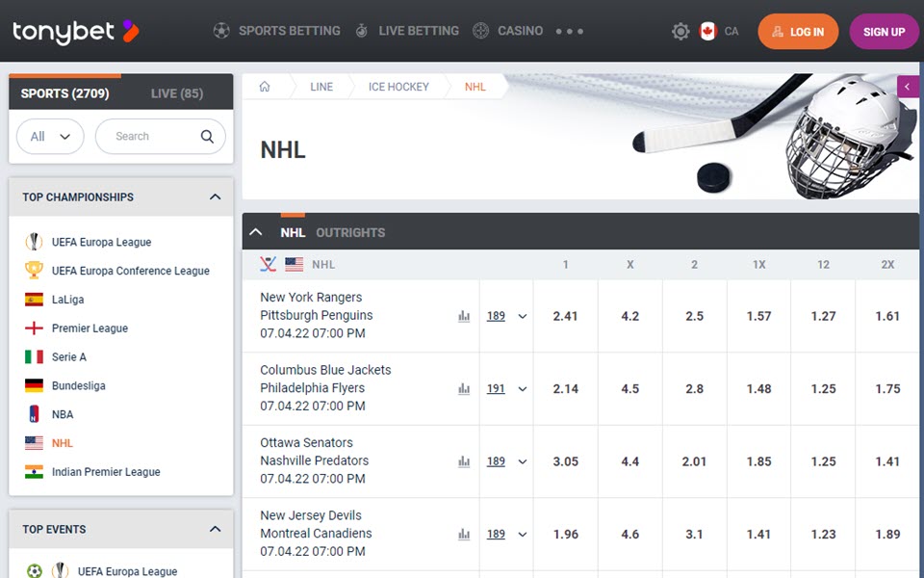Open statistics for Senators vs Predators
Image resolution: width=924 pixels, height=578 pixels.
[x=464, y=461]
